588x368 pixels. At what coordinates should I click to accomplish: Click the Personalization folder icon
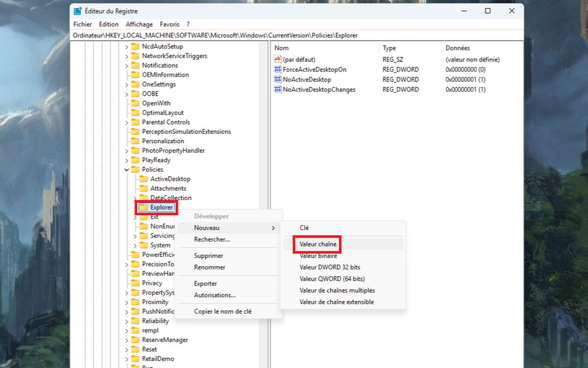click(135, 141)
